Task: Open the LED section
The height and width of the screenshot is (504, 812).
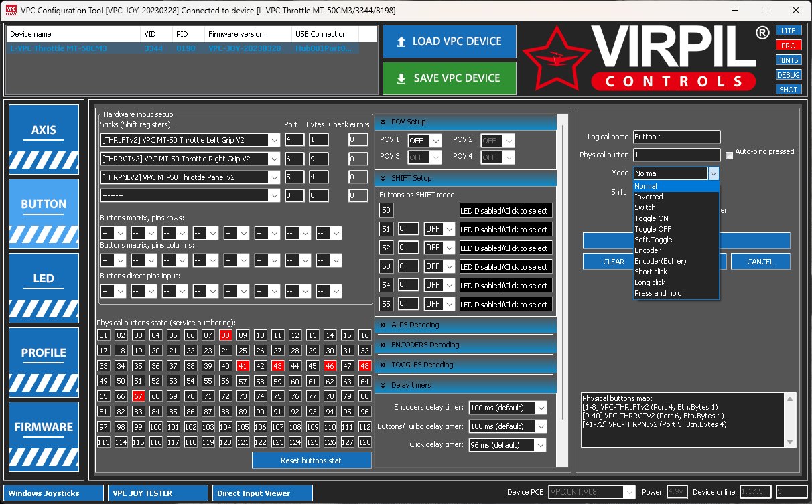Action: 44,288
